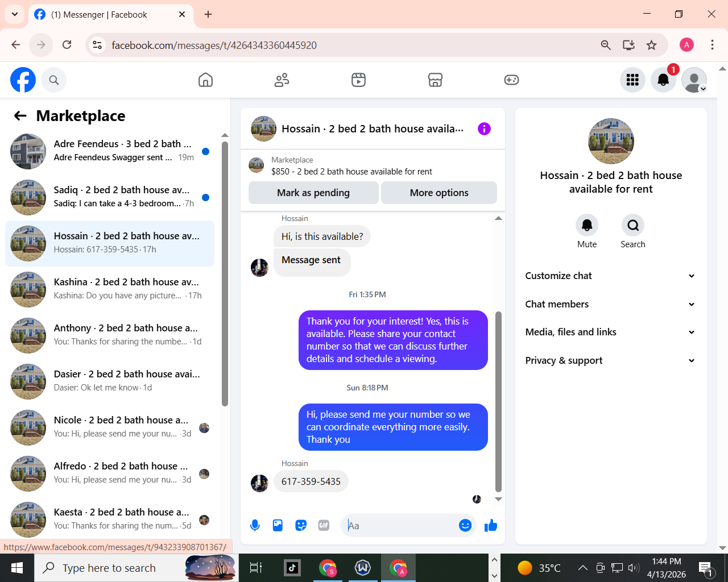Open Adre Feendeus conversation

tap(110, 151)
